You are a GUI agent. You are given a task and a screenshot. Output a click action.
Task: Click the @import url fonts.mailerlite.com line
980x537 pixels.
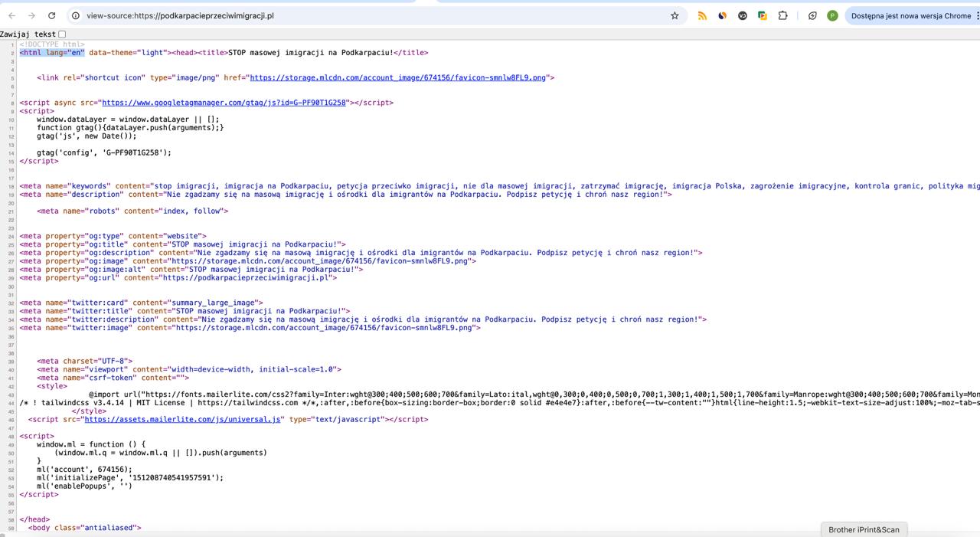(534, 395)
